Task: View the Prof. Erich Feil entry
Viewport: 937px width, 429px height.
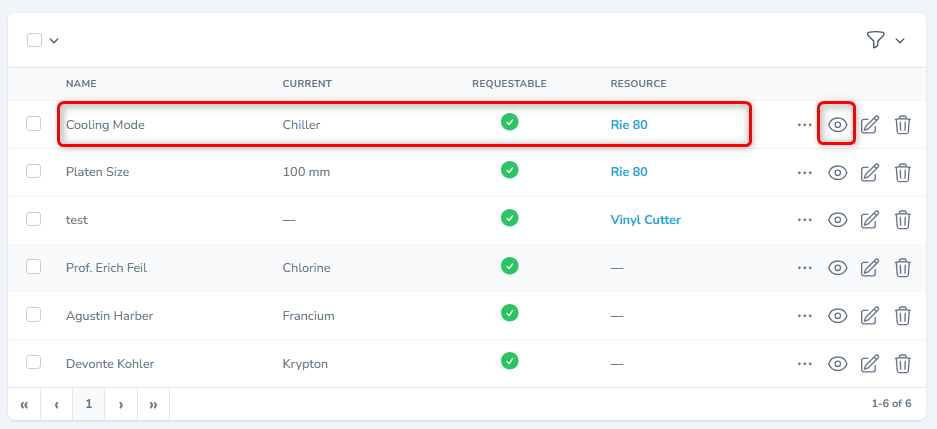Action: [838, 267]
